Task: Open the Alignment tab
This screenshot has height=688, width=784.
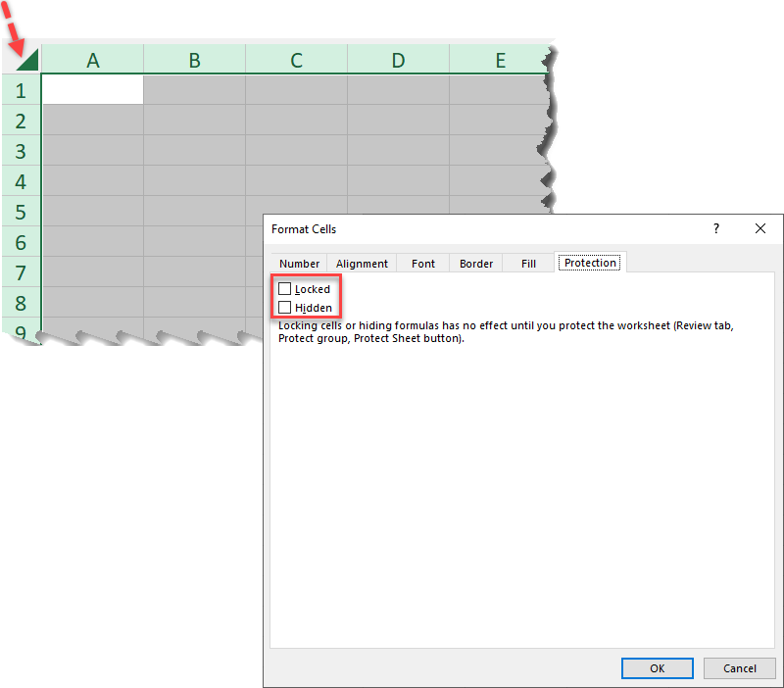Action: pos(363,264)
